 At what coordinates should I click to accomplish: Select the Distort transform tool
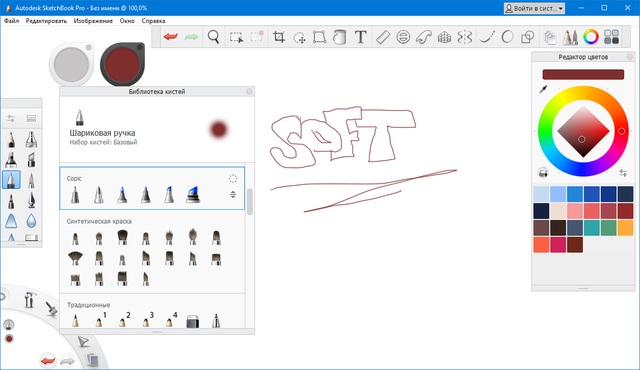coord(319,37)
